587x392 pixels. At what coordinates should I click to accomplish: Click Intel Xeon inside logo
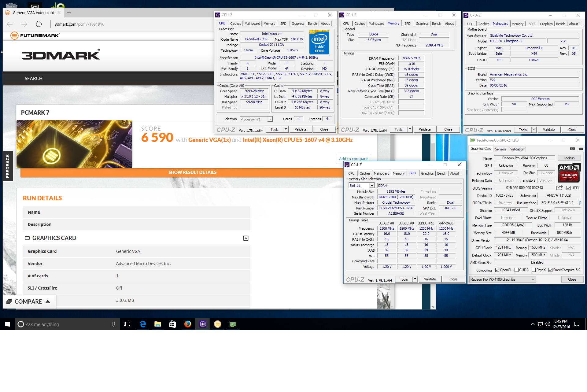point(319,42)
